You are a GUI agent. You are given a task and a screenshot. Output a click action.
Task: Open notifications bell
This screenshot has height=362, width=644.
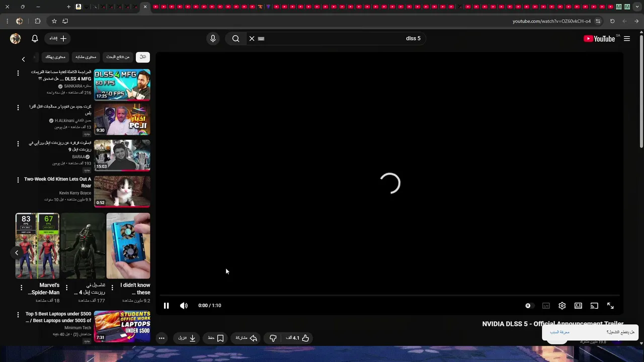35,39
